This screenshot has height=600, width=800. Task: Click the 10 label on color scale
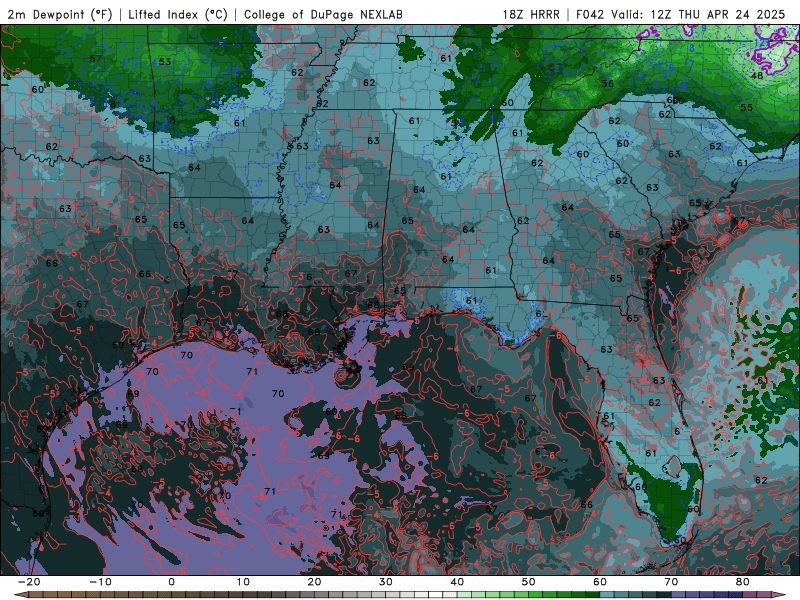coord(243,582)
